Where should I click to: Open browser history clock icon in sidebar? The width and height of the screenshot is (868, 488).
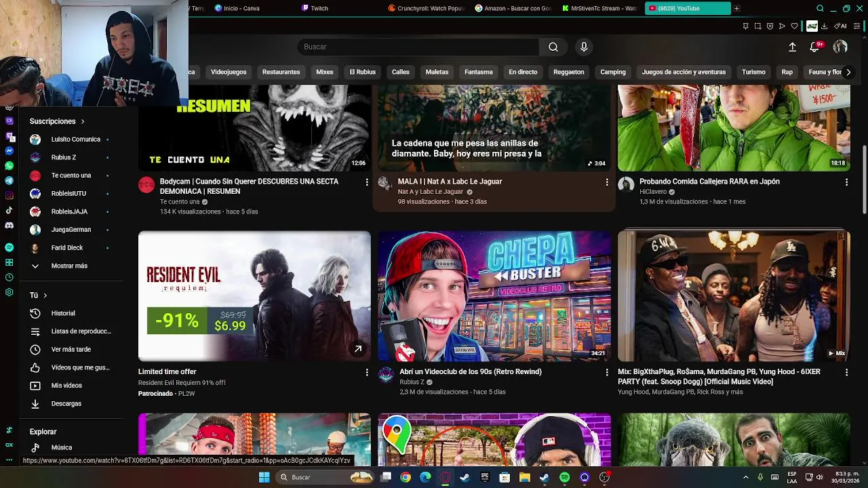9,277
